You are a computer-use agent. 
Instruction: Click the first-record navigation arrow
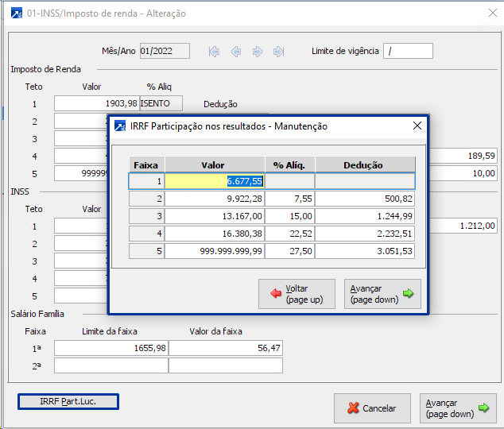click(214, 52)
